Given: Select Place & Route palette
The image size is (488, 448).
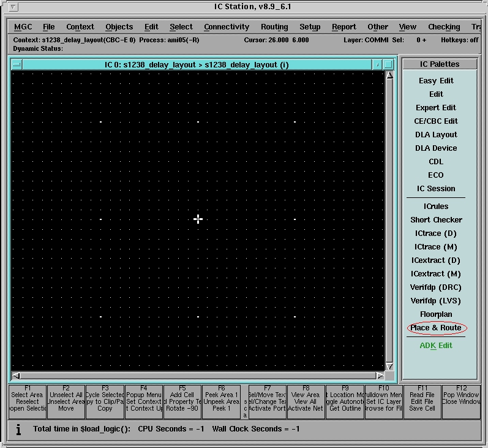Looking at the screenshot, I should click(x=436, y=328).
